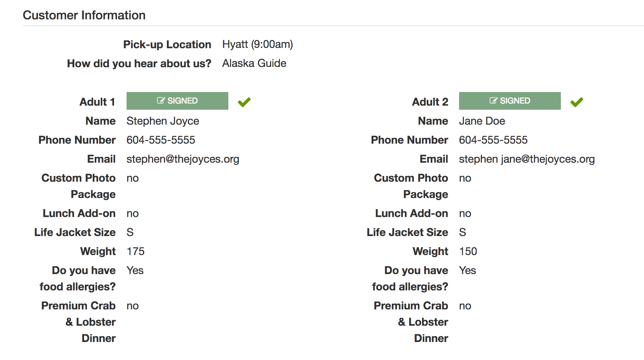Image resolution: width=644 pixels, height=360 pixels.
Task: Click edit icon in Adult 1 SIGNED button
Action: tap(161, 101)
